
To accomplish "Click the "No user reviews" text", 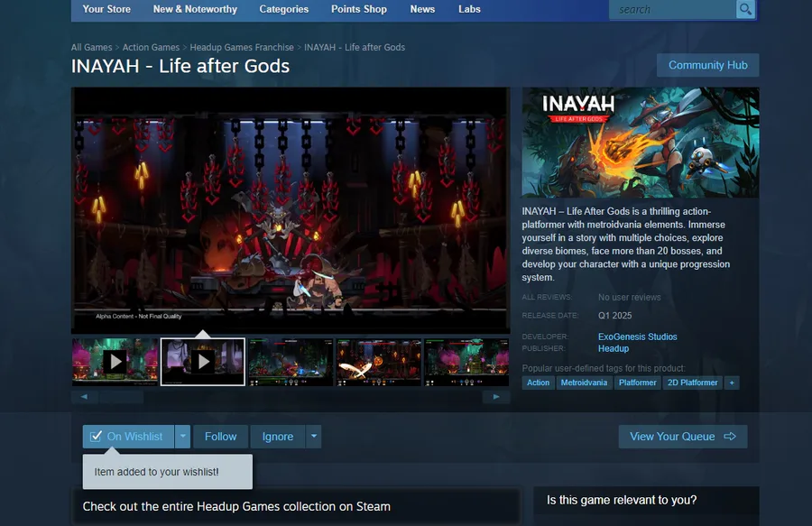I will click(x=629, y=297).
